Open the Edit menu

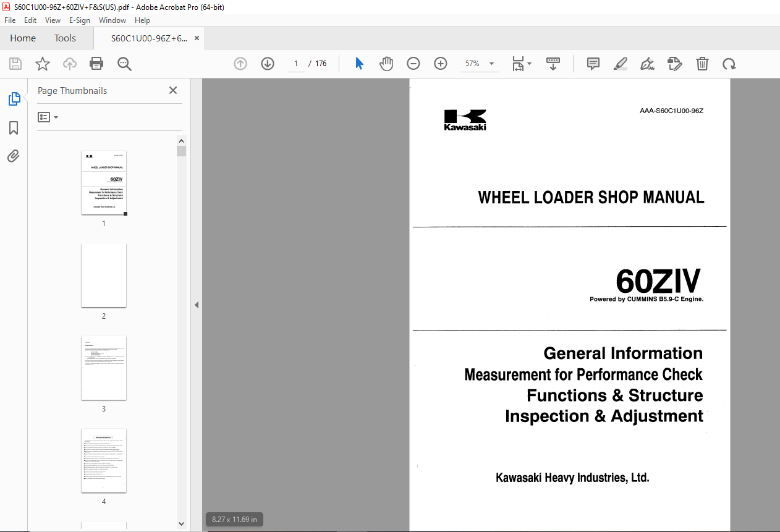coord(30,20)
